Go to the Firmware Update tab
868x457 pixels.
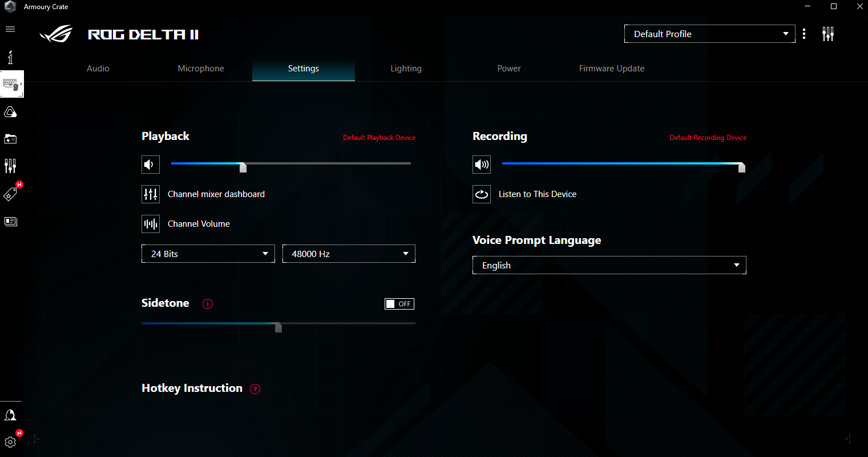coord(611,69)
